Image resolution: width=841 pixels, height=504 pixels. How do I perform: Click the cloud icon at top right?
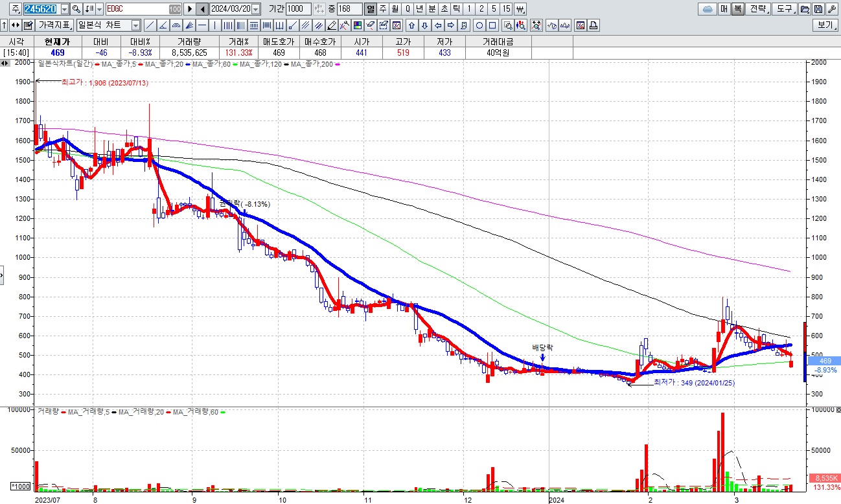pos(708,9)
